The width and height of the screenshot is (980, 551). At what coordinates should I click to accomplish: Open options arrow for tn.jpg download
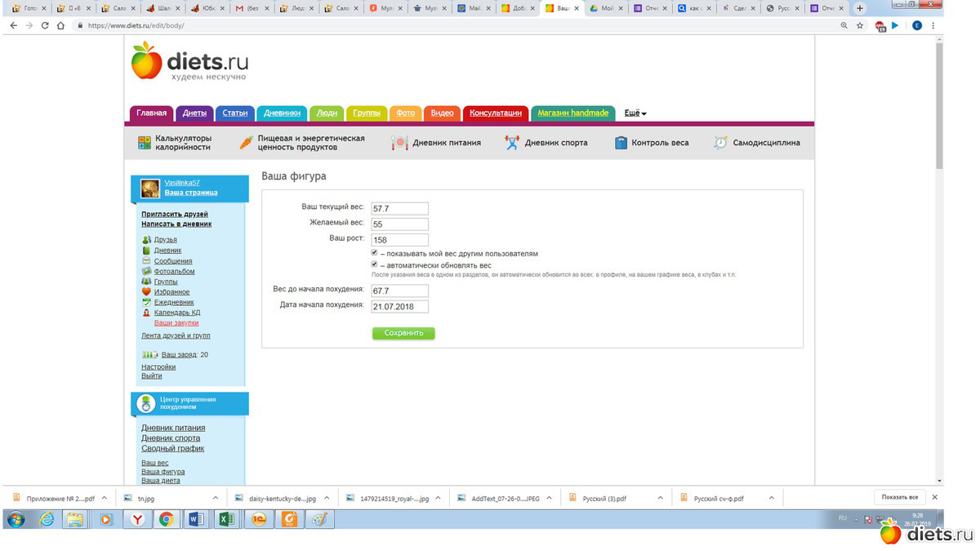tap(216, 498)
